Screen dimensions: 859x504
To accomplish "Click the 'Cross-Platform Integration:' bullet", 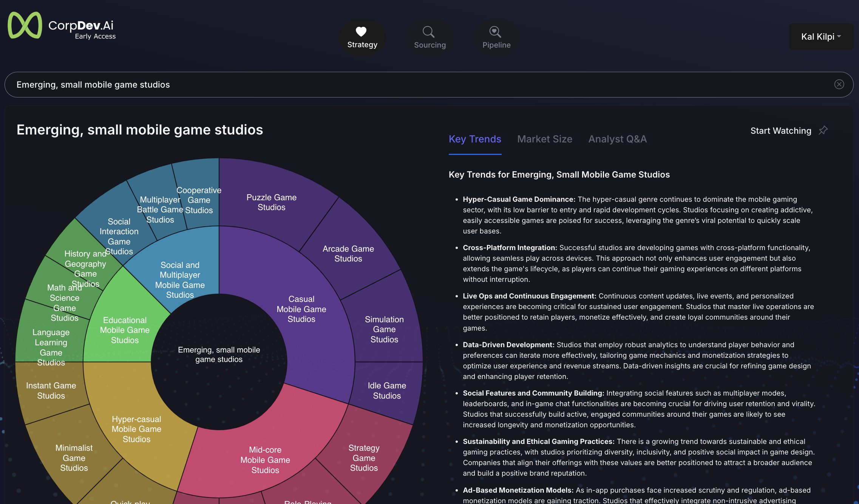I will 510,247.
